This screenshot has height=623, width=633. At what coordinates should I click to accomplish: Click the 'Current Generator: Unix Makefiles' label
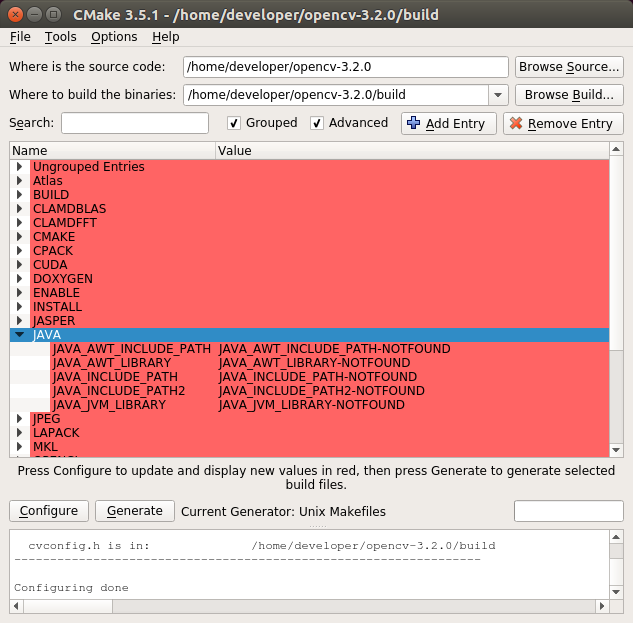click(283, 512)
